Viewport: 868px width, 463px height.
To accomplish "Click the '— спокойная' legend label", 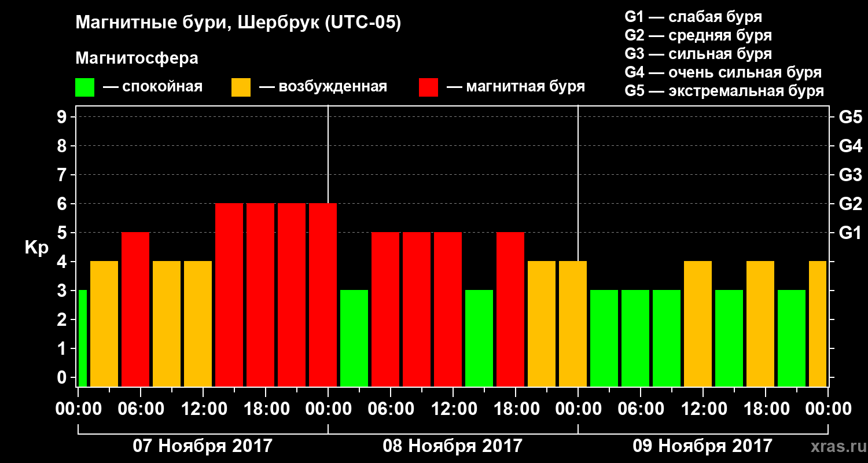I will click(153, 87).
